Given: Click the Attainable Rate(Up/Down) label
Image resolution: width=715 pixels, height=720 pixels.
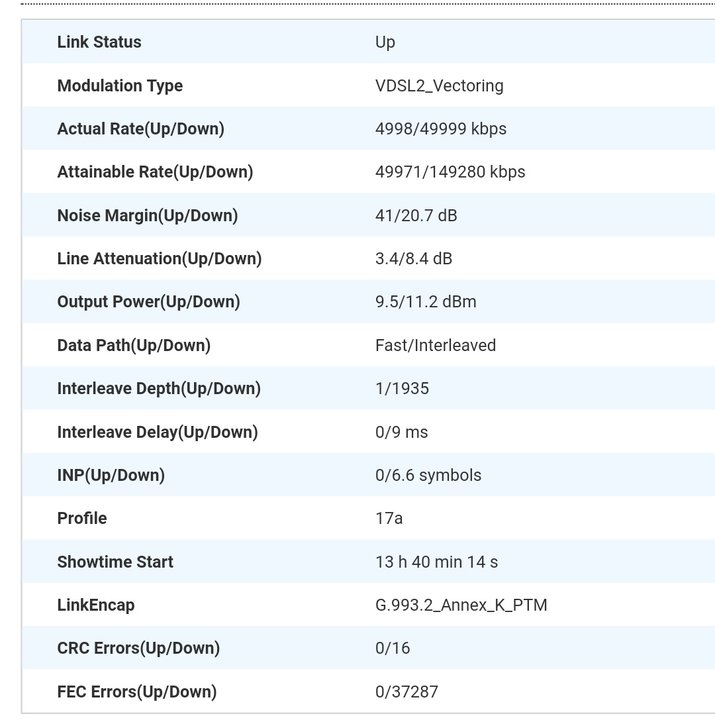Looking at the screenshot, I should [x=155, y=172].
